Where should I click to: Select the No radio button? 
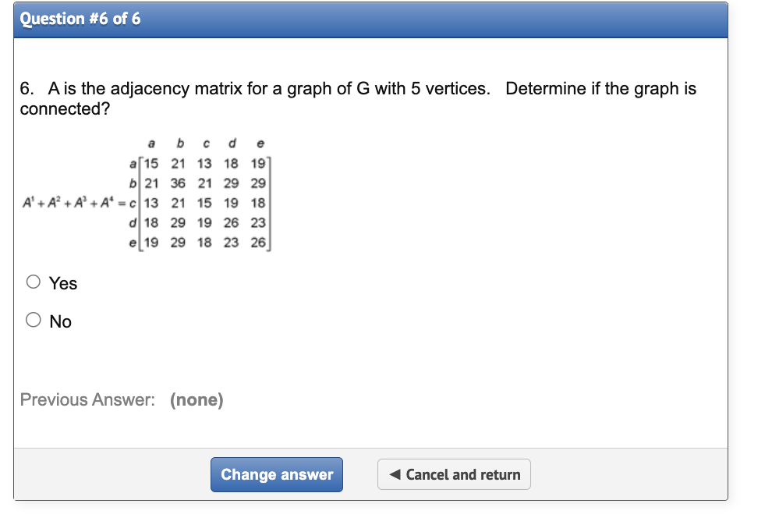(x=34, y=319)
